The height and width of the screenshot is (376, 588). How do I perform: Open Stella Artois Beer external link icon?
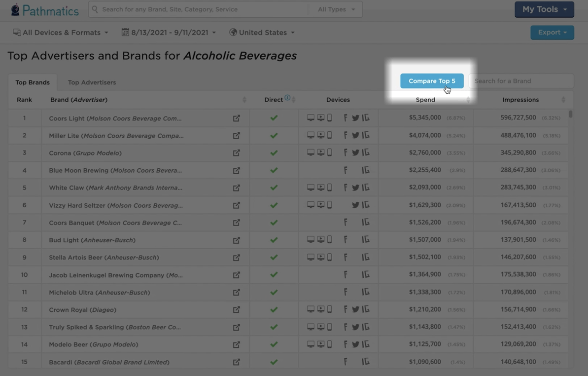(236, 258)
